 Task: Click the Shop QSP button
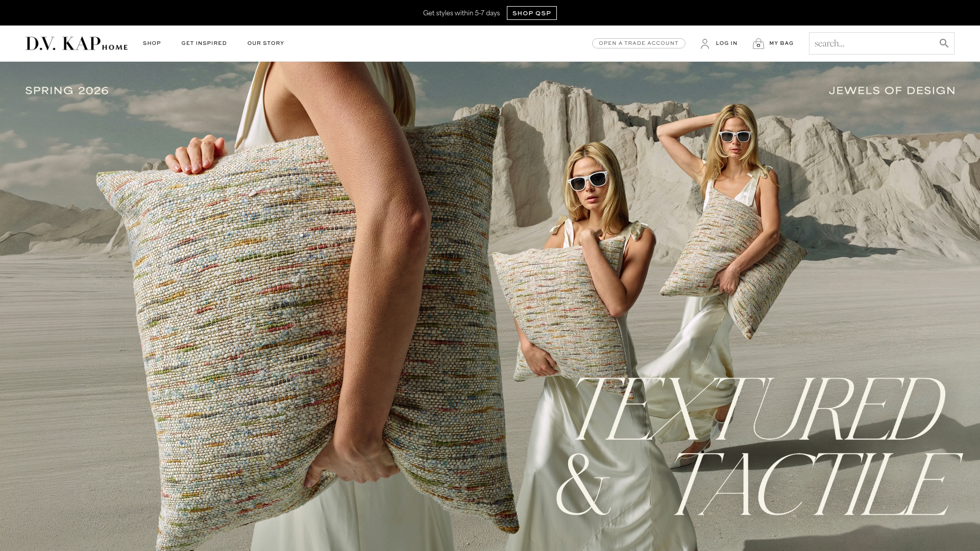coord(532,13)
